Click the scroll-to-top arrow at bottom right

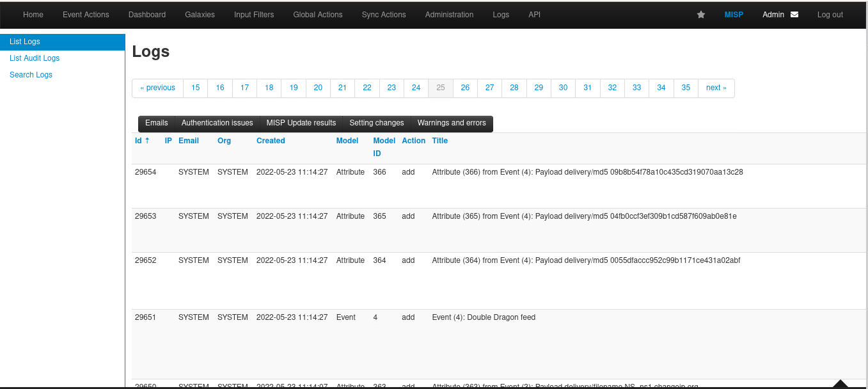[840, 384]
